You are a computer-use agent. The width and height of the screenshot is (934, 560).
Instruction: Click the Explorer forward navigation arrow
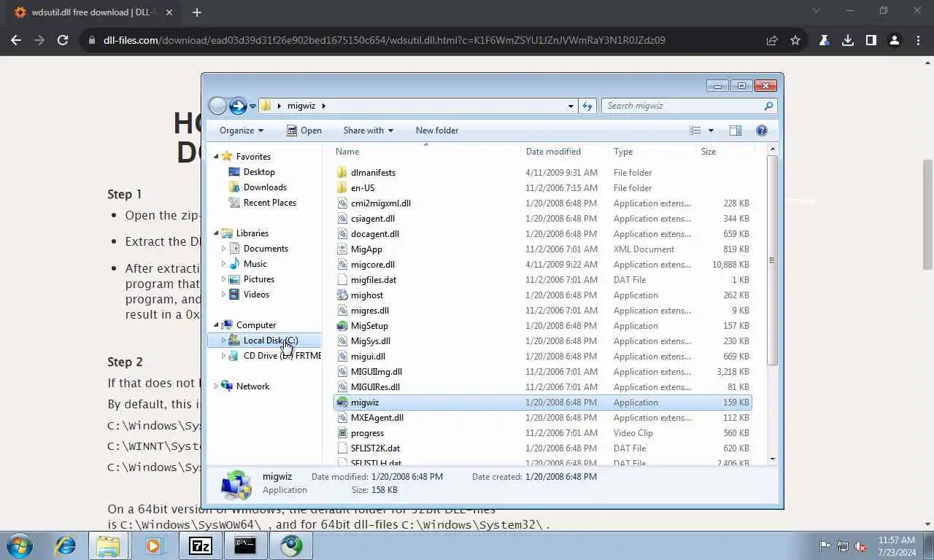click(238, 106)
